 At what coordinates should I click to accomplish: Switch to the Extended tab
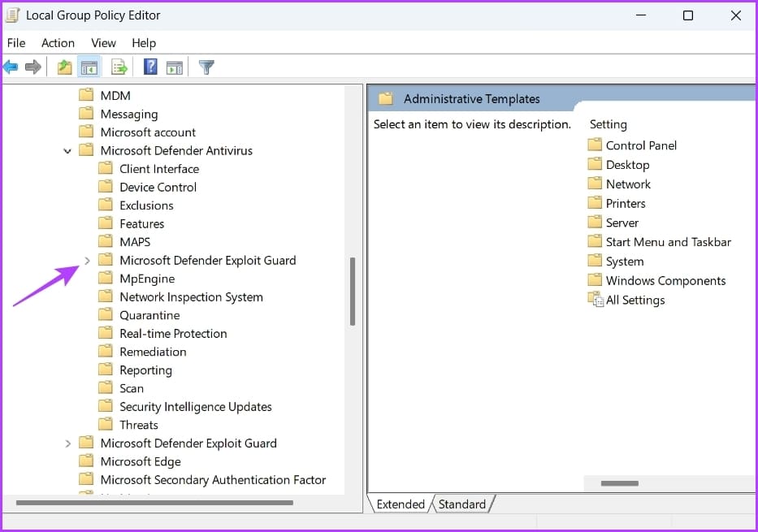pos(401,504)
